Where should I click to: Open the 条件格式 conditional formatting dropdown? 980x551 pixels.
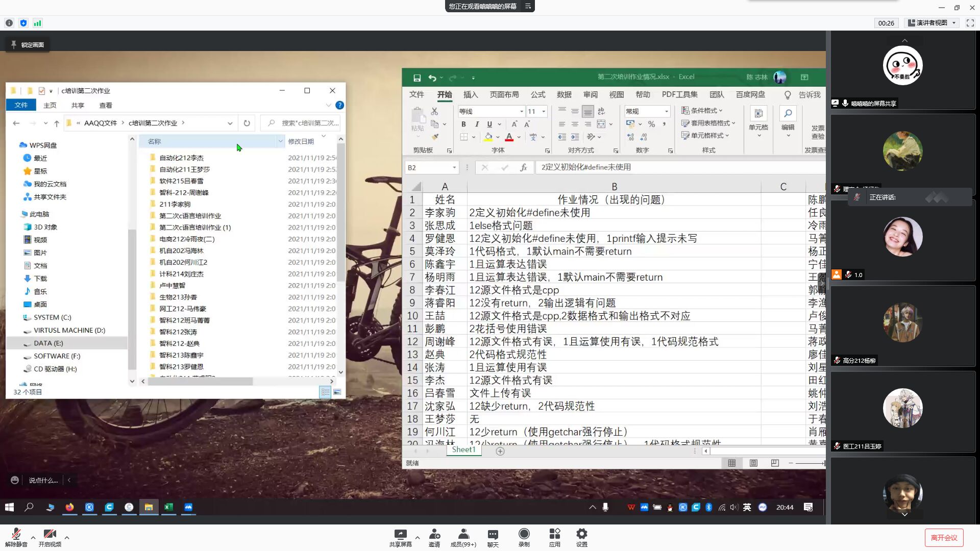(702, 110)
